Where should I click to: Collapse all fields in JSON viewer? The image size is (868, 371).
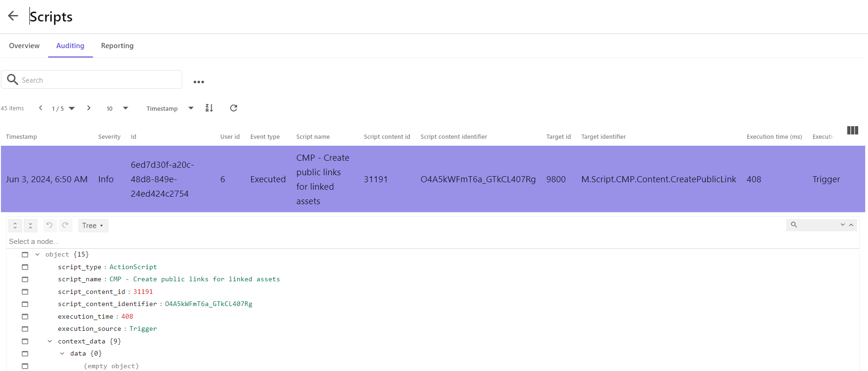tap(30, 226)
